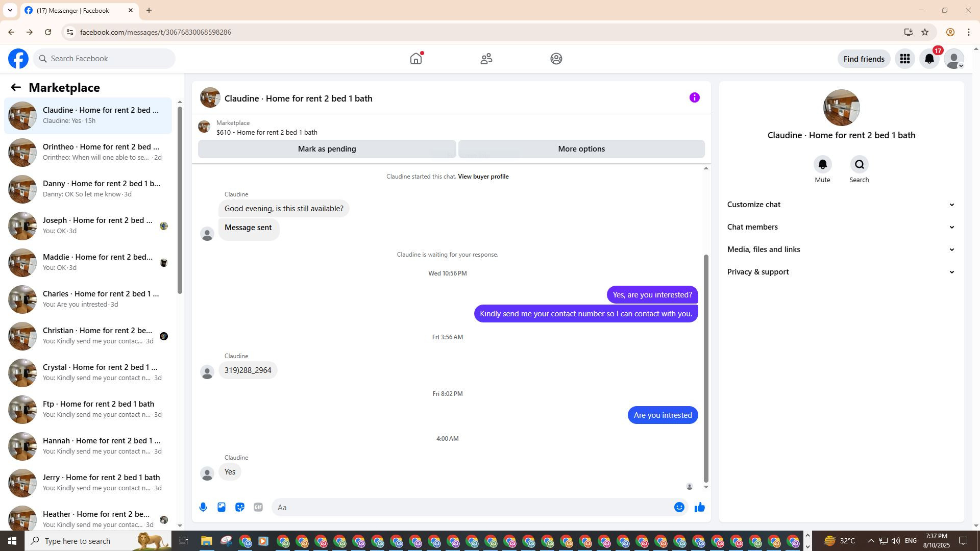The height and width of the screenshot is (551, 980).
Task: Open the Facebook notifications bell
Action: pyautogui.click(x=929, y=59)
